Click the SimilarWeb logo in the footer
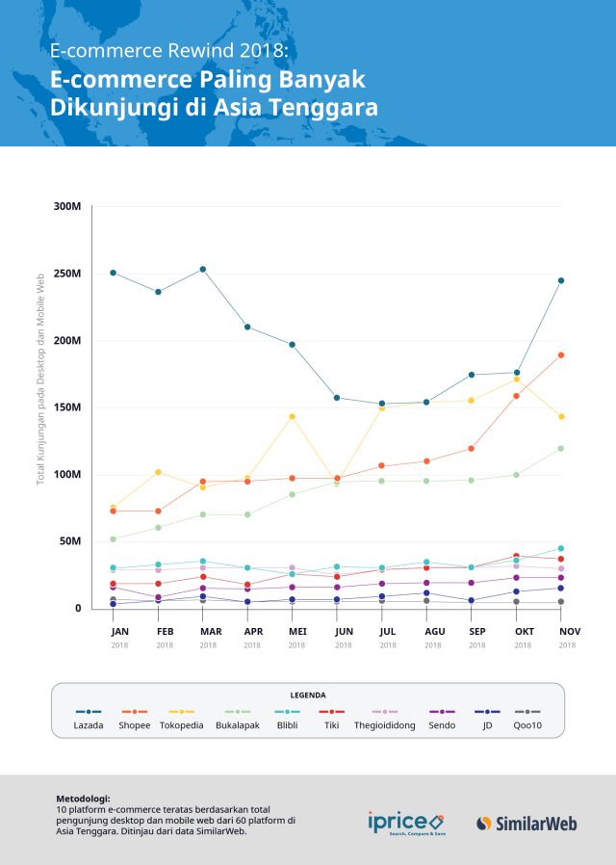Viewport: 616px width, 865px height. (x=526, y=824)
